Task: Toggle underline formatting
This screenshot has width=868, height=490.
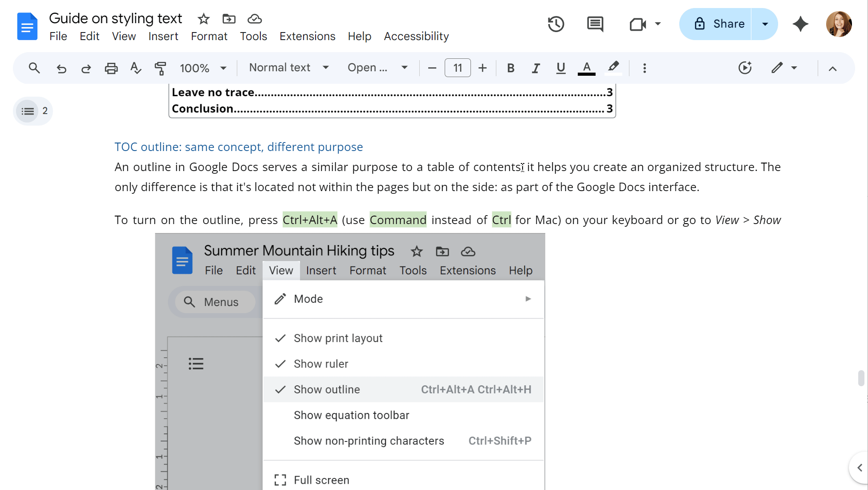Action: coord(561,68)
